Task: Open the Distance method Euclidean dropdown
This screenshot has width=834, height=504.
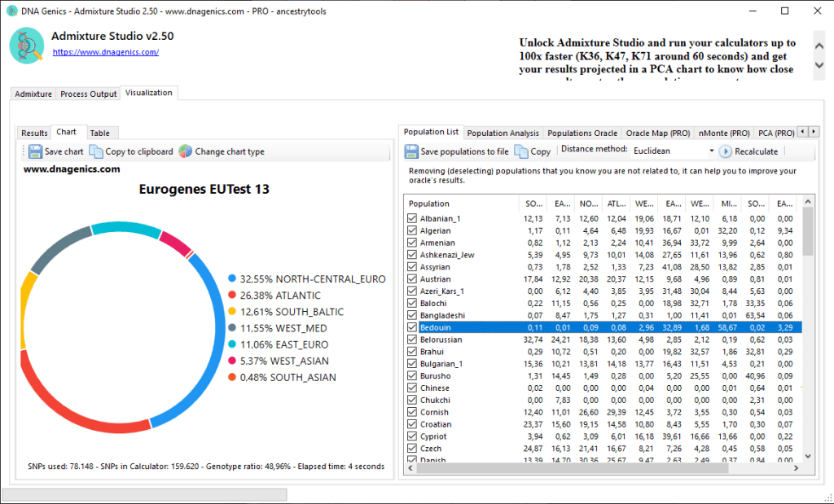Action: [710, 151]
